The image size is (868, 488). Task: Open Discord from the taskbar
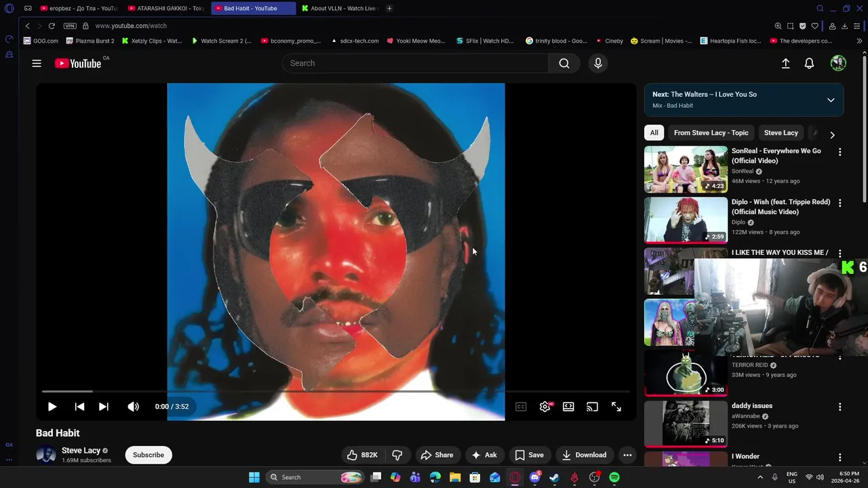(x=534, y=477)
